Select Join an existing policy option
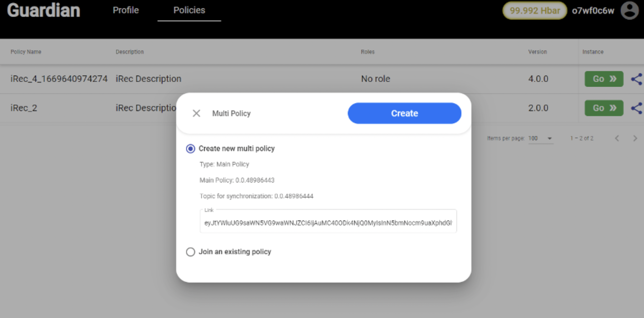This screenshot has height=318, width=644. (190, 252)
